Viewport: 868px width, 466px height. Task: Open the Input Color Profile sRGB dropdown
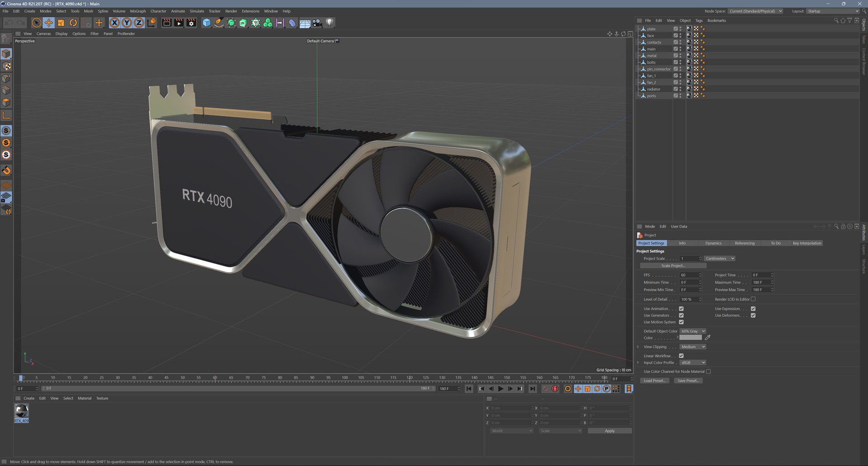(693, 362)
